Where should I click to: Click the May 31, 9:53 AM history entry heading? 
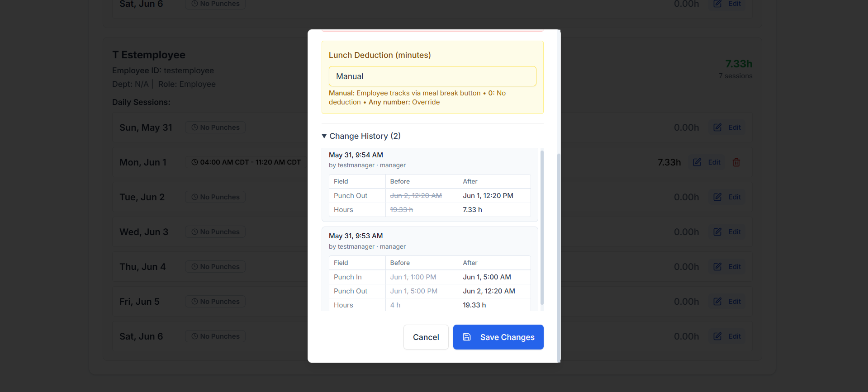click(x=356, y=236)
